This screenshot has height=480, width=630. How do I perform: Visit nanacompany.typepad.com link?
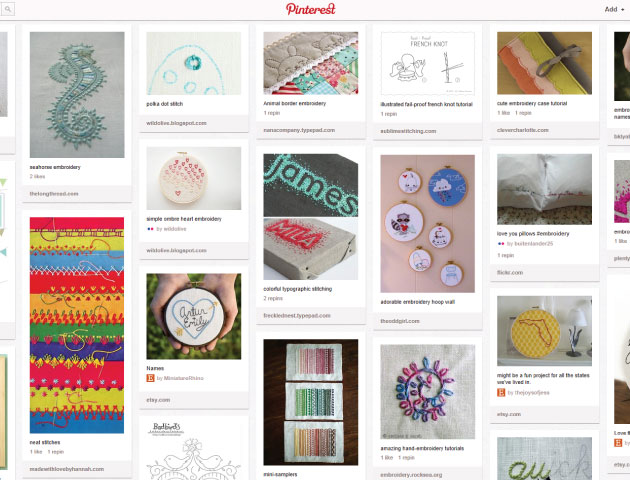pyautogui.click(x=299, y=130)
